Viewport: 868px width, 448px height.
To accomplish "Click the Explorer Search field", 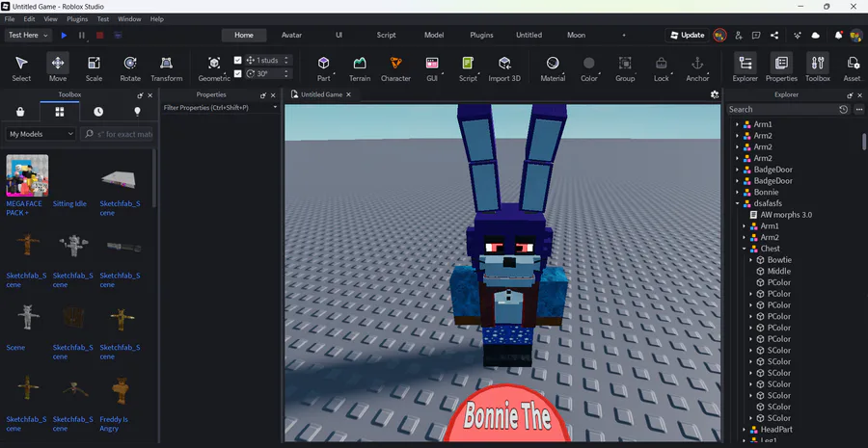I will (x=781, y=110).
